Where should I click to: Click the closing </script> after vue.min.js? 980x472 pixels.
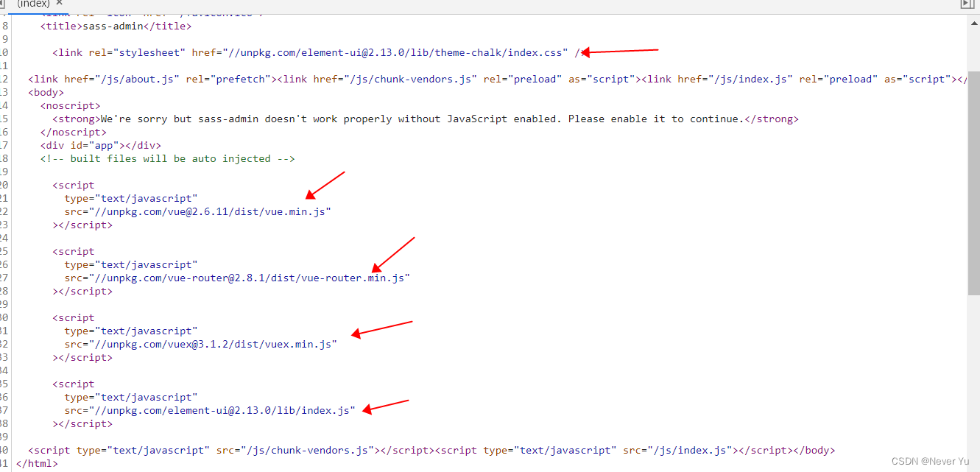pos(82,225)
